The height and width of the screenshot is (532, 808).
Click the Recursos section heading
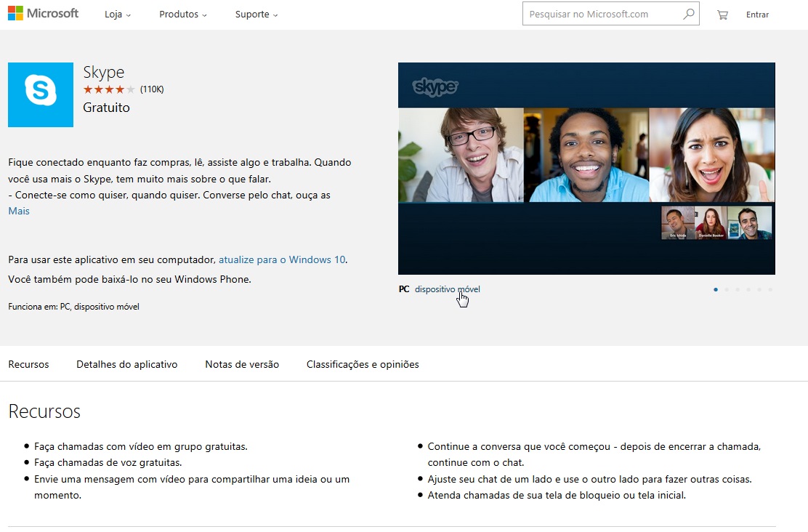coord(44,411)
